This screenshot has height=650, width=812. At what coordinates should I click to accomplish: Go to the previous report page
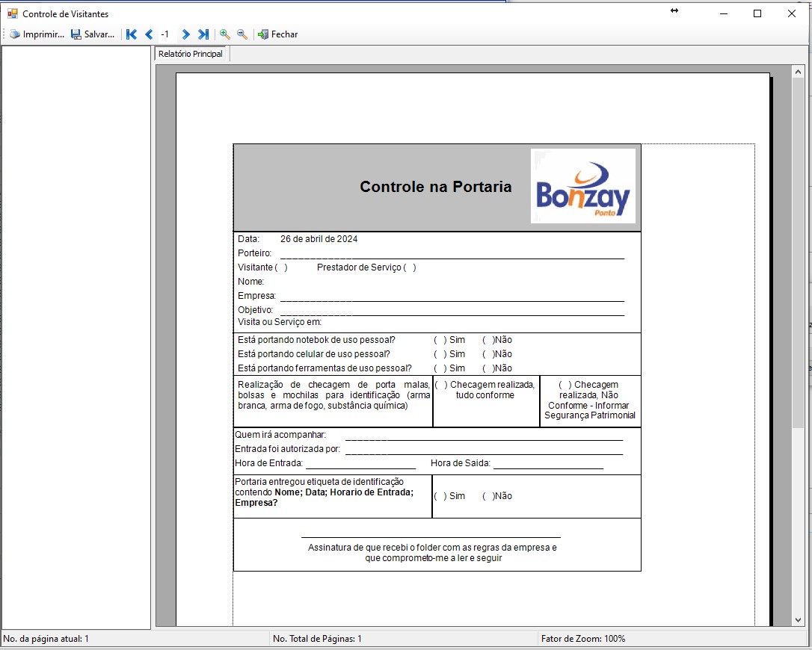point(149,34)
